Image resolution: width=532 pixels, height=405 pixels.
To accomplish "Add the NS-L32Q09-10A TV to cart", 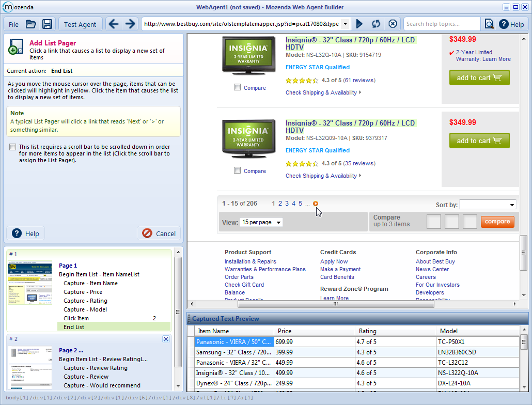I will tap(479, 141).
